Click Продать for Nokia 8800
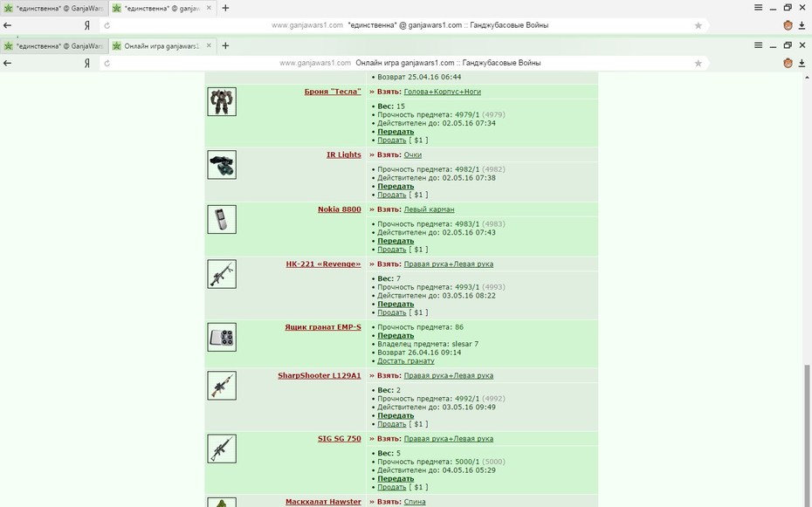 coord(391,250)
